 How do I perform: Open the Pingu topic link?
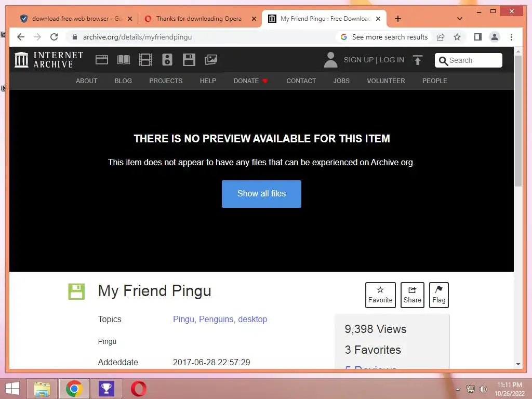(184, 320)
